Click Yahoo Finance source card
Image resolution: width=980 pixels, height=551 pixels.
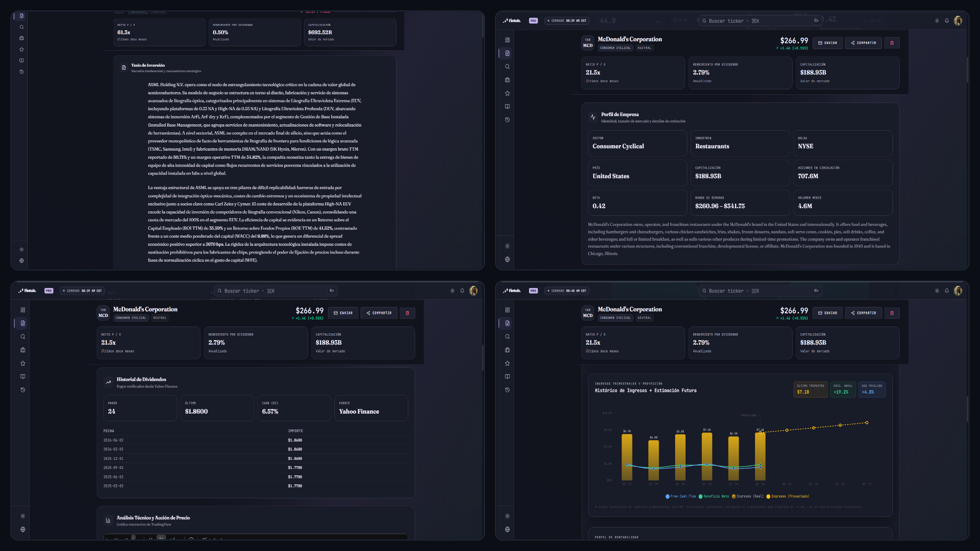pos(371,408)
